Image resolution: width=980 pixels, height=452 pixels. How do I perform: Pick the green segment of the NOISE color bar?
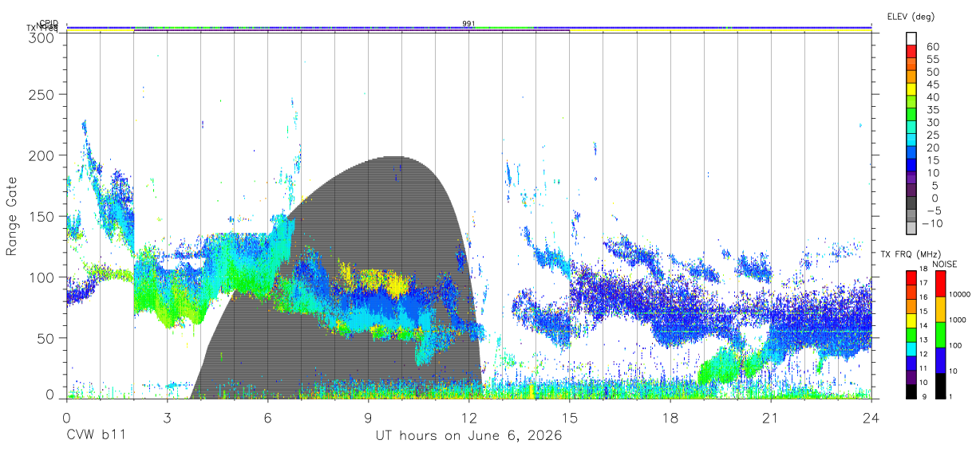click(939, 333)
